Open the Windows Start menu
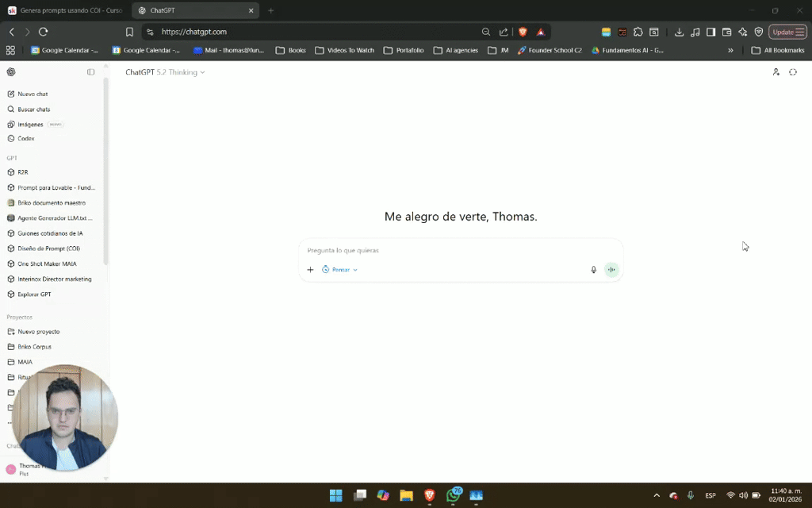This screenshot has height=508, width=812. tap(336, 495)
